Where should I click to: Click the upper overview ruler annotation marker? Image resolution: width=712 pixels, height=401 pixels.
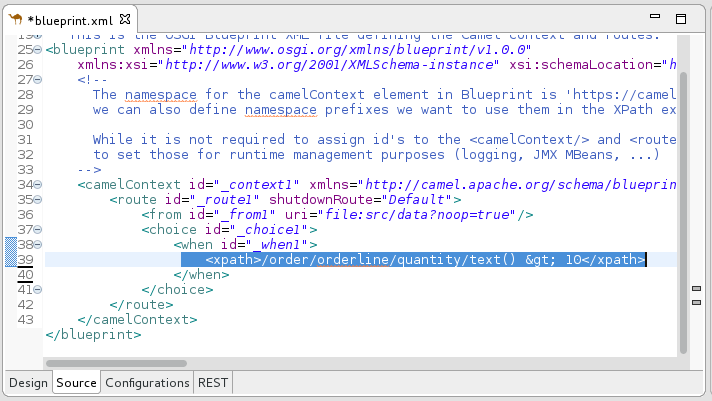pos(696,289)
